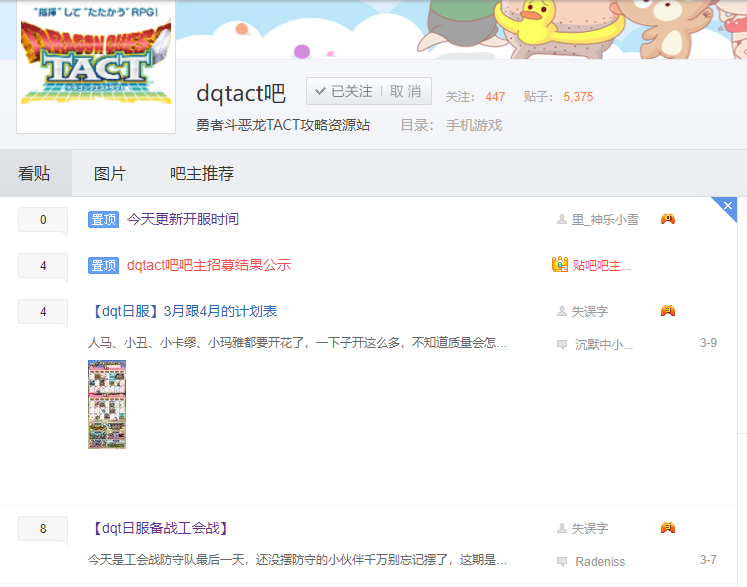Click 取消 to unfollow the forum

coord(405,91)
